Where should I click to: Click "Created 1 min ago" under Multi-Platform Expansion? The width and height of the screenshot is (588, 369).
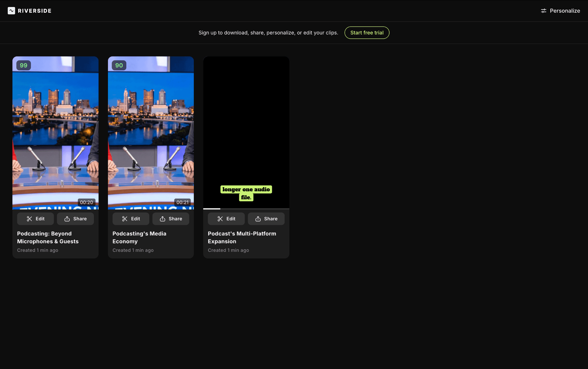click(228, 250)
